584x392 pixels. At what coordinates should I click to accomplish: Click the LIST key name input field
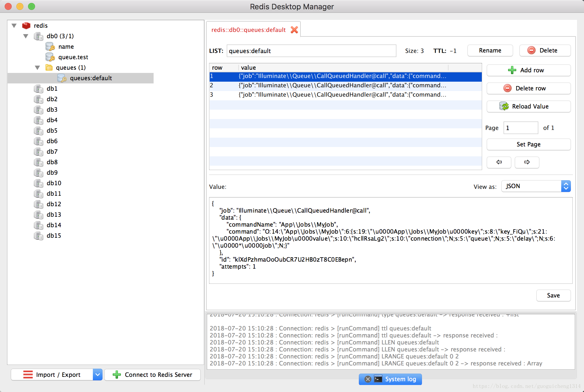(x=311, y=51)
